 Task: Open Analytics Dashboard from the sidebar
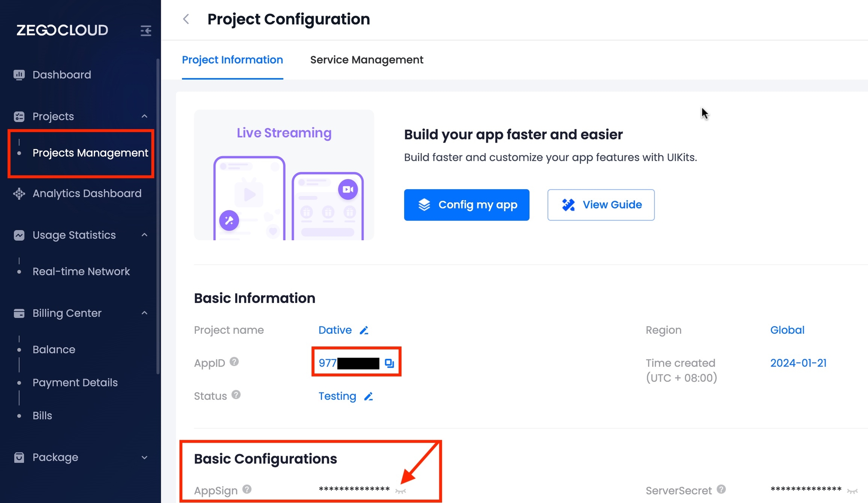pyautogui.click(x=87, y=193)
